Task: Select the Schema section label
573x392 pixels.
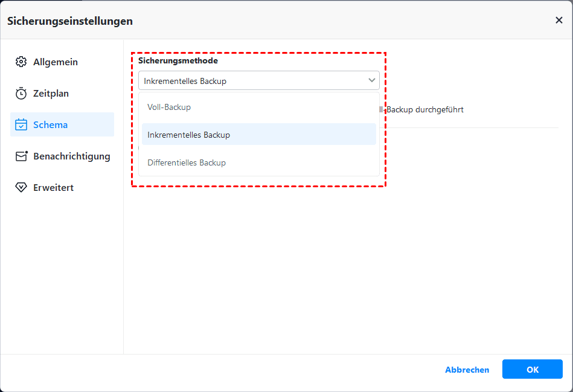Action: coord(50,125)
